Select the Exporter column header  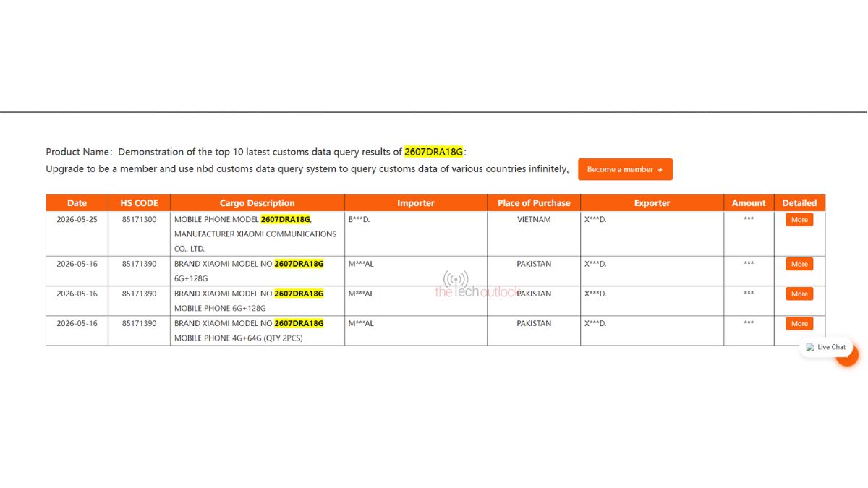point(652,203)
